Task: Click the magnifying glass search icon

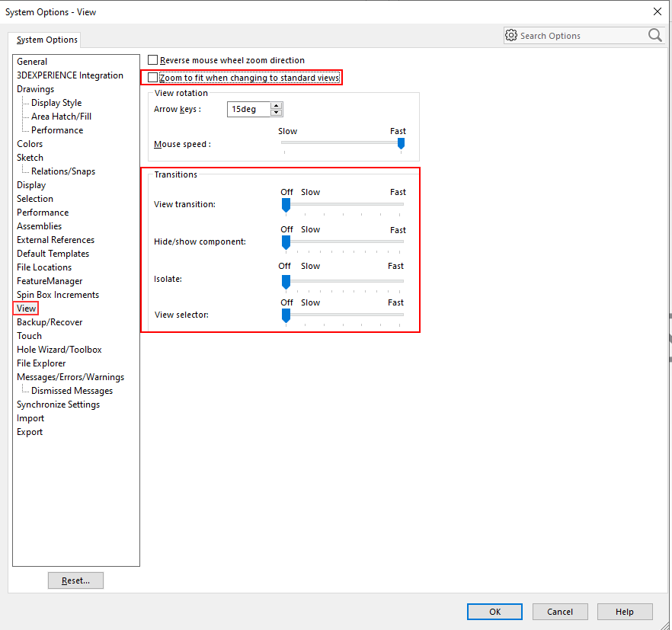Action: pyautogui.click(x=654, y=35)
